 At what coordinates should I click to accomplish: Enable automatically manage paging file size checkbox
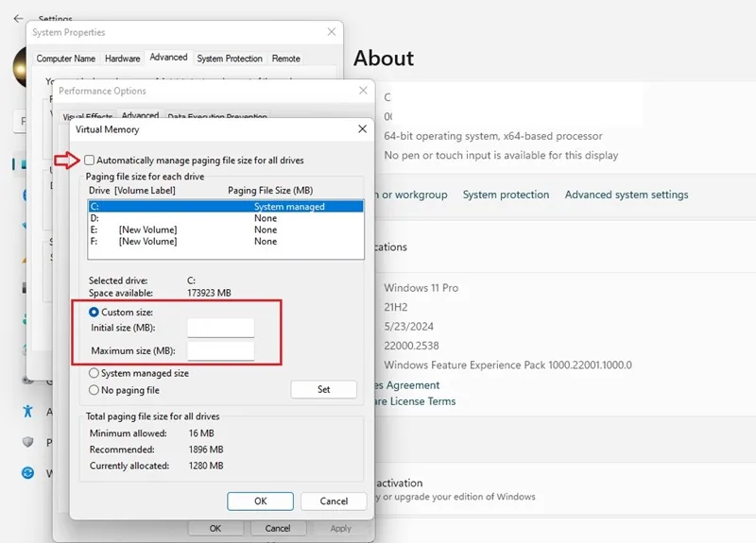89,160
